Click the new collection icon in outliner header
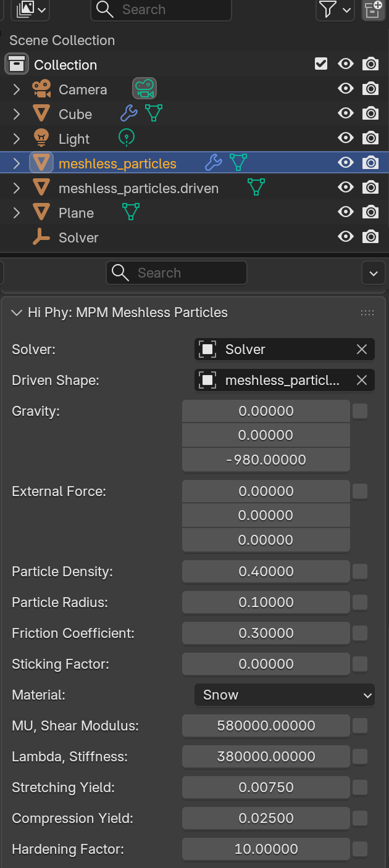The height and width of the screenshot is (868, 389). [373, 9]
